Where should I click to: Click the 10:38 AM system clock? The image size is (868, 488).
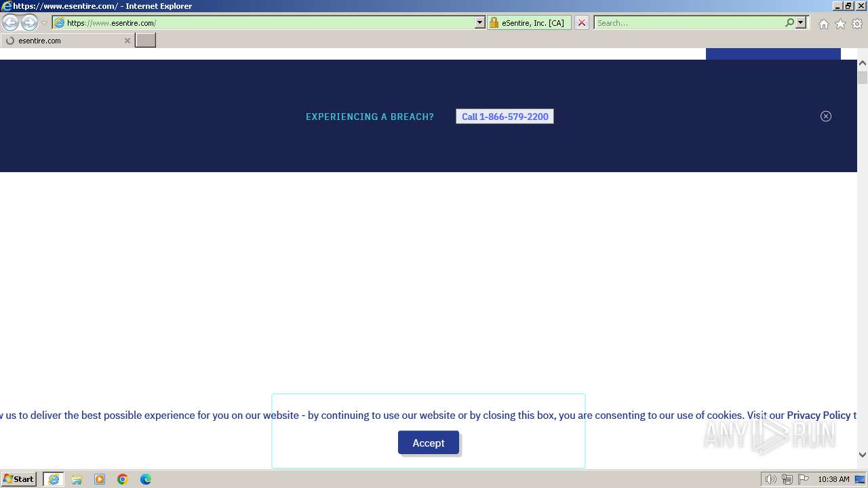[x=833, y=479]
